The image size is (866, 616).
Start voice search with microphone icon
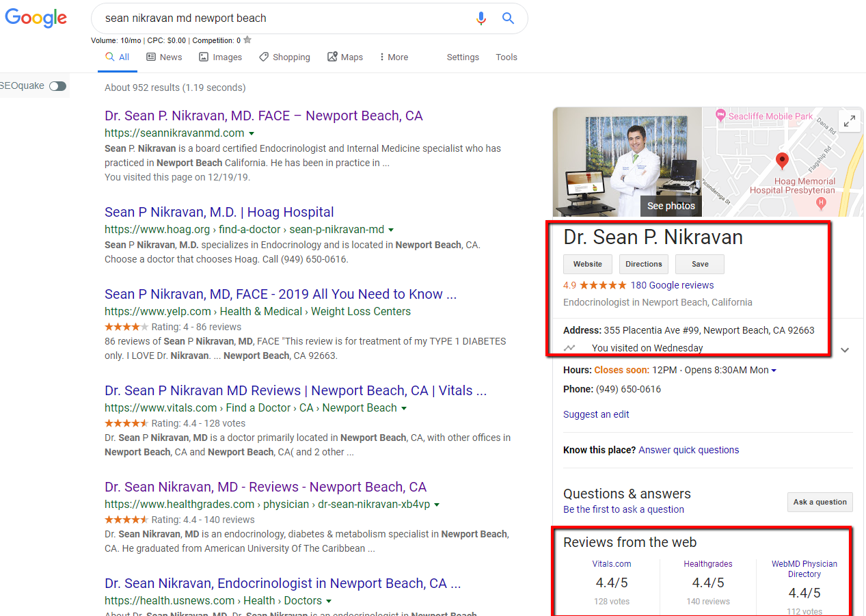[x=481, y=18]
